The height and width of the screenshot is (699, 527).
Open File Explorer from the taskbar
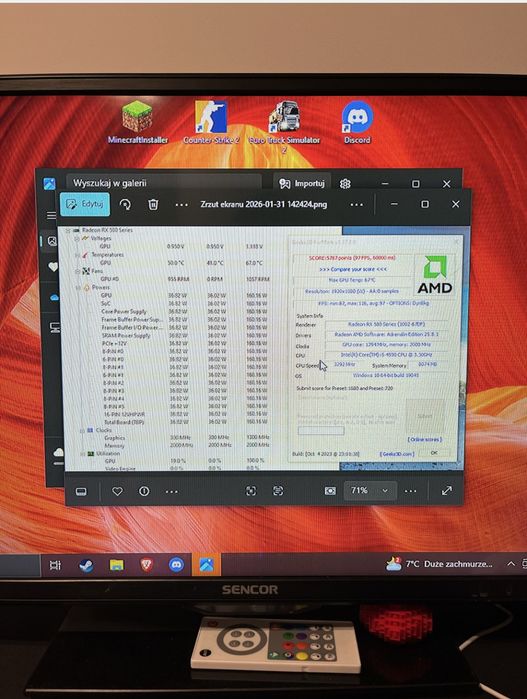[117, 565]
